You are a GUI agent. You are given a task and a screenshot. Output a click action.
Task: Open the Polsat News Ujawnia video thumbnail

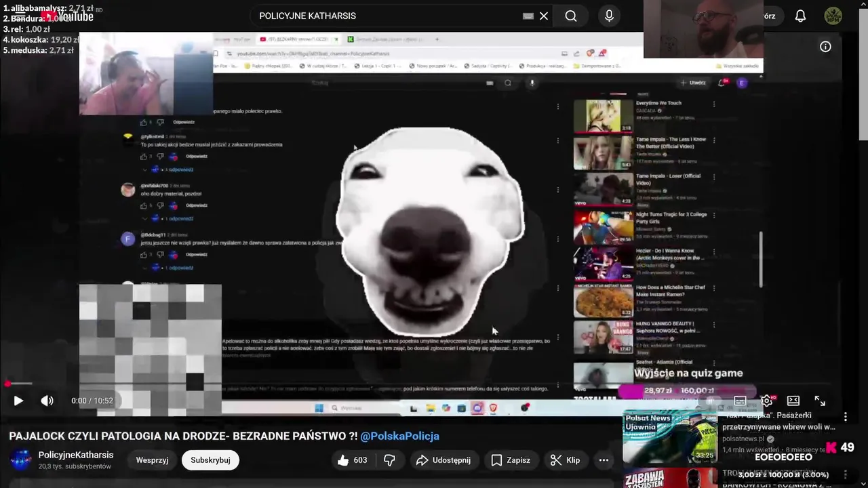coord(670,437)
